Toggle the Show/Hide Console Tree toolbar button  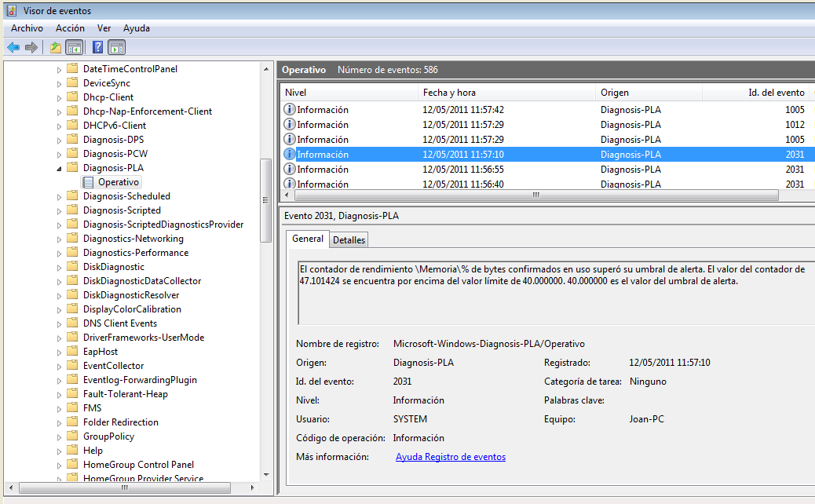point(75,47)
